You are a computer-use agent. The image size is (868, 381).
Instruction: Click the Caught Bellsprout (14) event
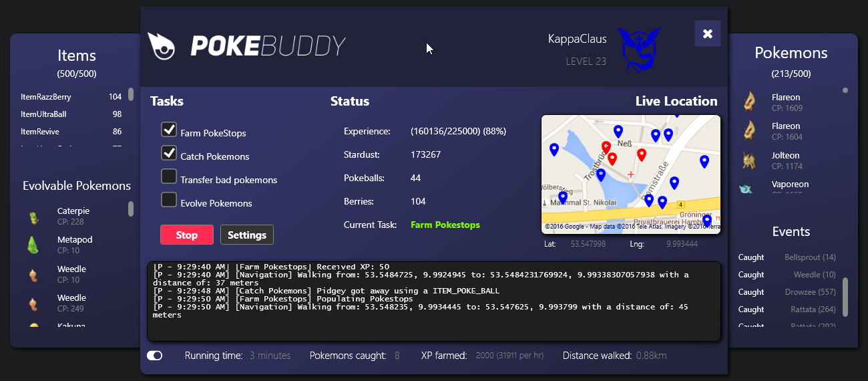click(787, 257)
